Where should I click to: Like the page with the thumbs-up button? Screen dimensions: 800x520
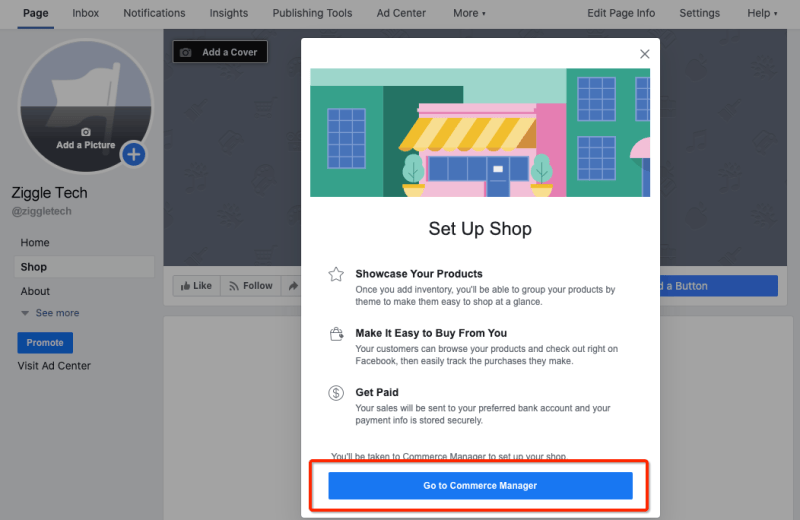click(x=196, y=286)
